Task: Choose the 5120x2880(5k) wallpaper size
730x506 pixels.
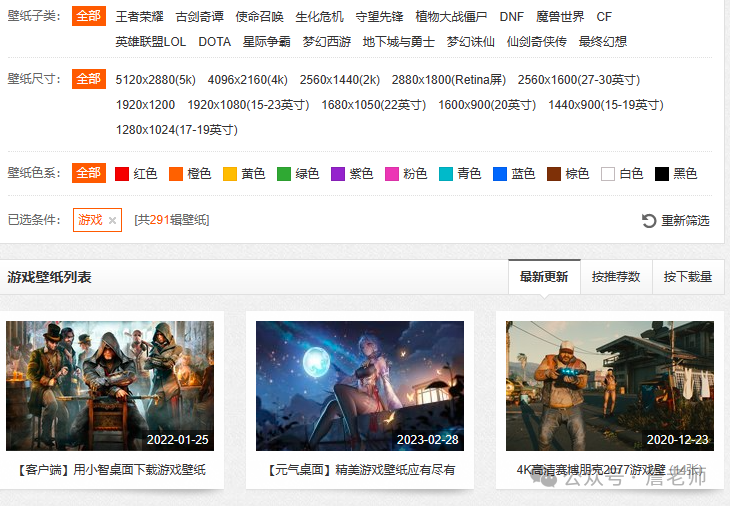Action: [156, 80]
